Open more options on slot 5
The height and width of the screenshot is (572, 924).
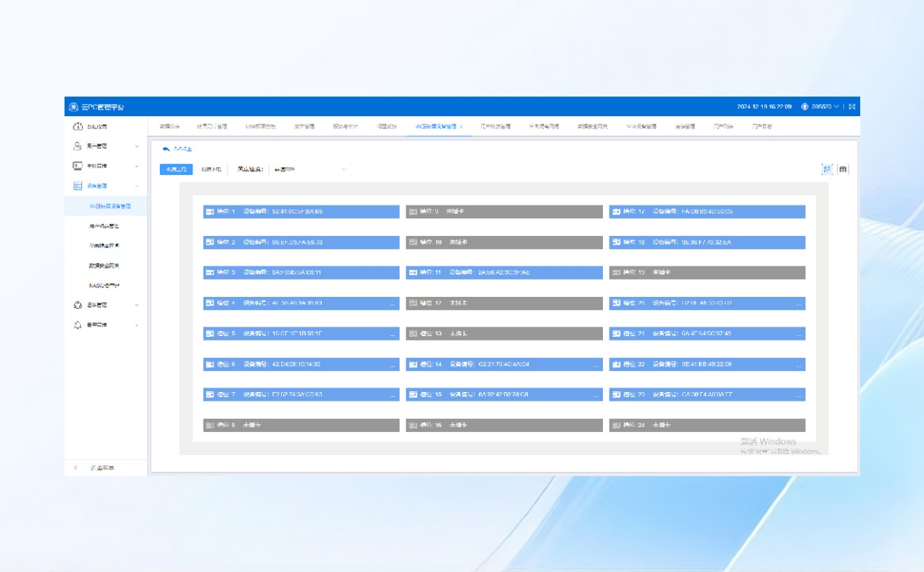click(393, 335)
